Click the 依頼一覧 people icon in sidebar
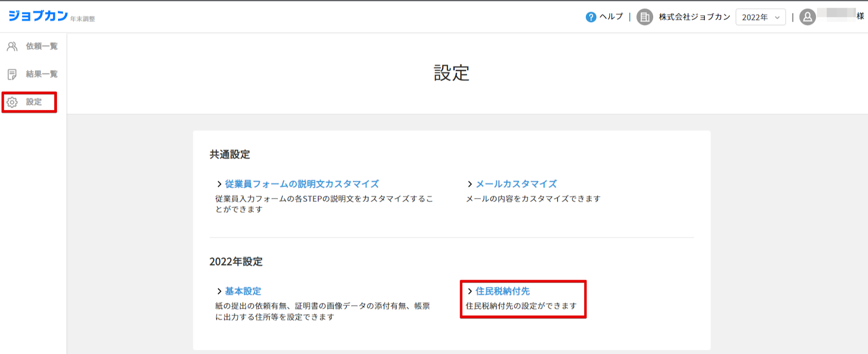This screenshot has height=354, width=868. [12, 47]
